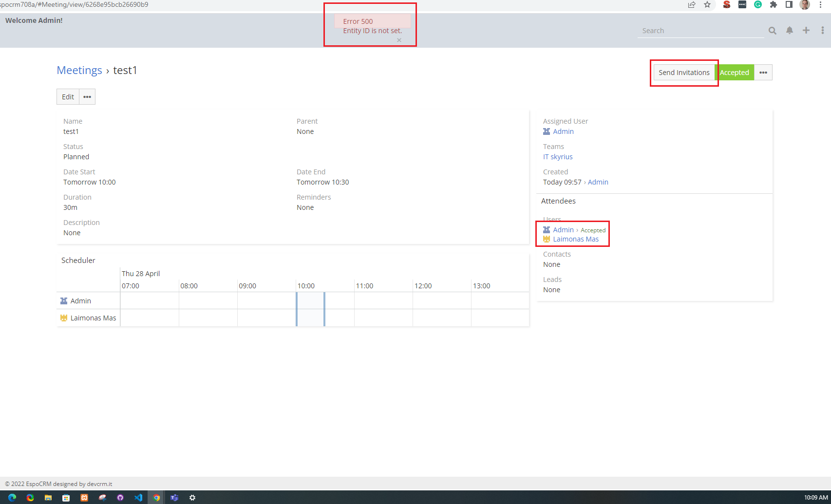Expand the dropdown next to Accepted
The height and width of the screenshot is (504, 831).
[x=763, y=73]
